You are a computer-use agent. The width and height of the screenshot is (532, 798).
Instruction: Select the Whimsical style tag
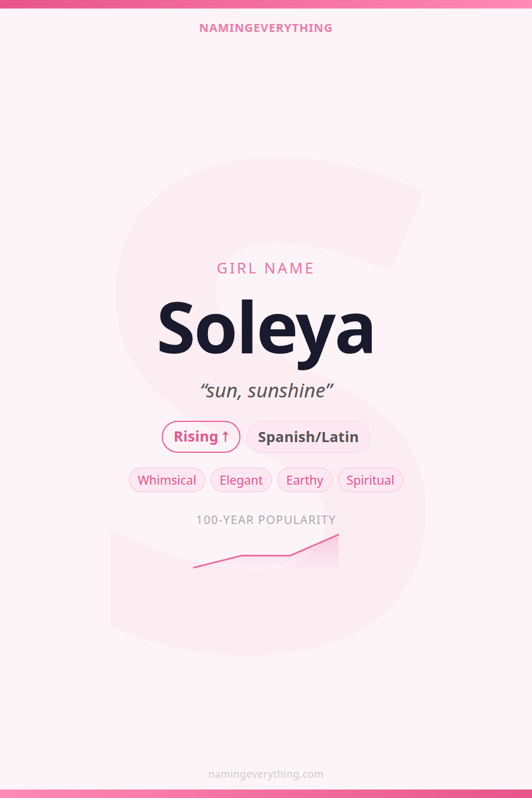tap(167, 480)
